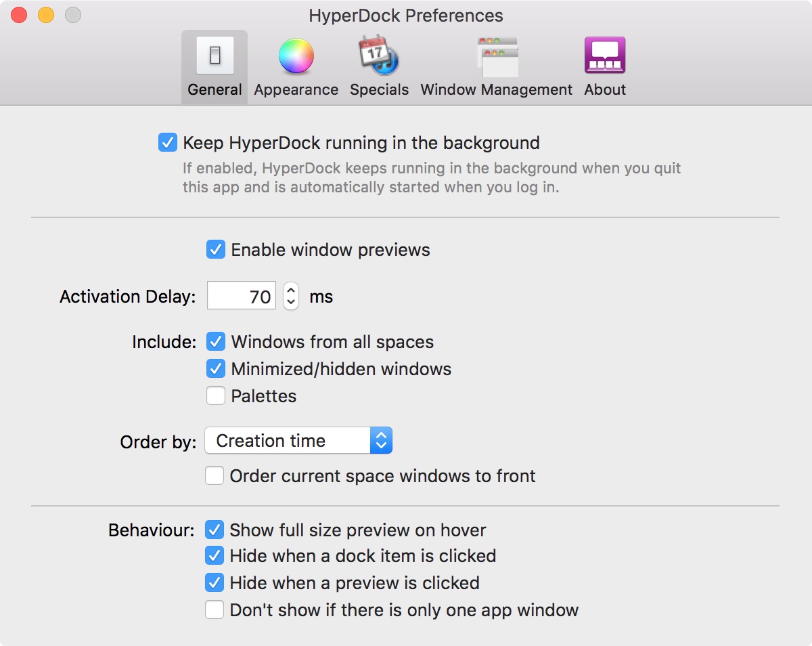Open the About purple icon
Screen dimensions: 812x646
(604, 56)
